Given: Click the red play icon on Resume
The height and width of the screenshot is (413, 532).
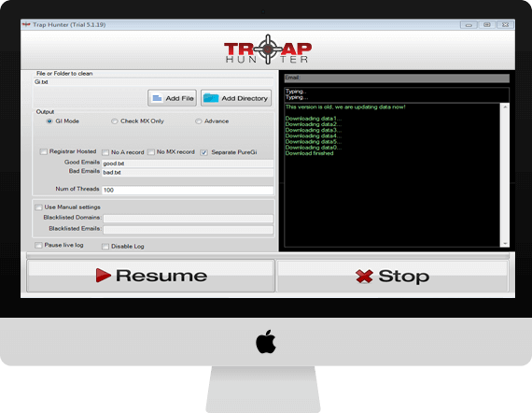Looking at the screenshot, I should [x=104, y=275].
